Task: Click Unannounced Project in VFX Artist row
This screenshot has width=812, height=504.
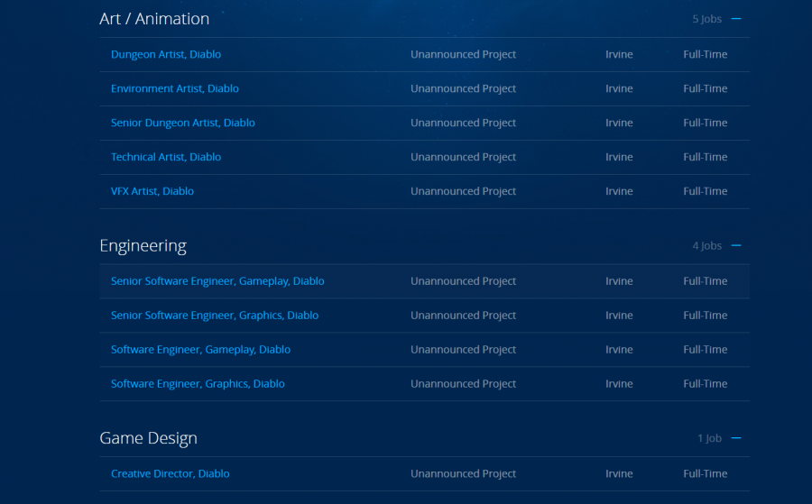Action: point(463,191)
